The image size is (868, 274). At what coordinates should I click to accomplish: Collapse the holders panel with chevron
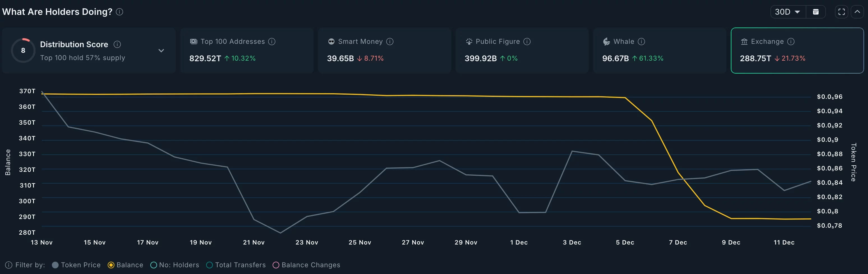coord(857,12)
